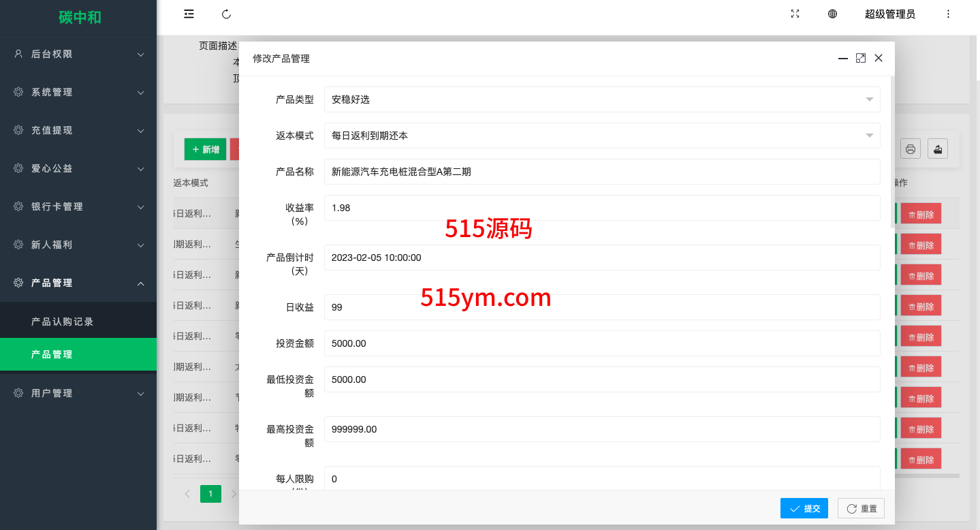The image size is (980, 530).
Task: Expand the 后台权限 sidebar menu
Action: tap(78, 54)
